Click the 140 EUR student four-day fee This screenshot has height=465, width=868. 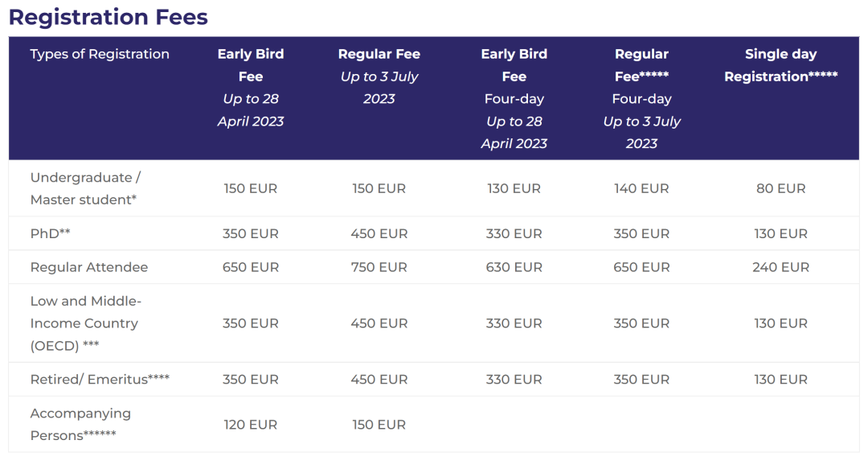click(x=641, y=188)
